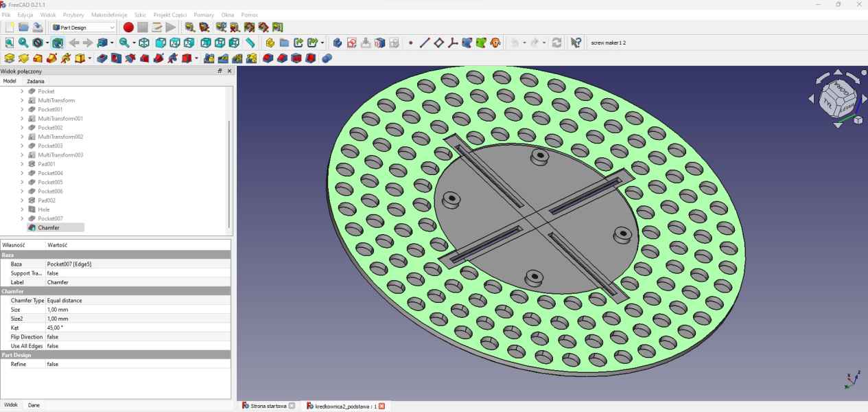Click the Kąt value 45,00 °

tap(137, 328)
